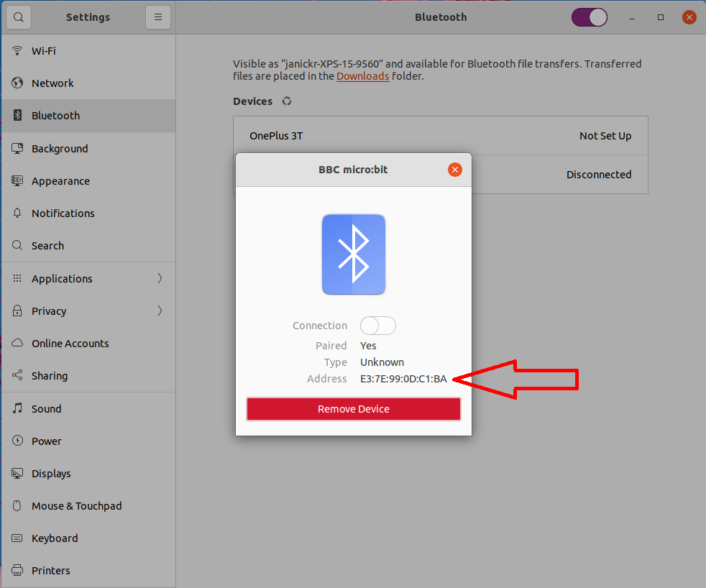Click the Paired value Yes
The width and height of the screenshot is (706, 588).
(368, 346)
